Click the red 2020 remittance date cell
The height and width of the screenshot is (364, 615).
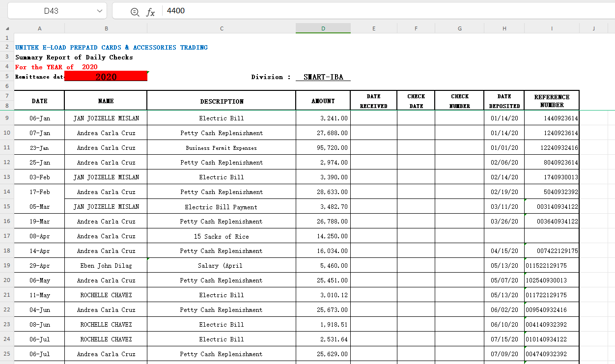(106, 77)
